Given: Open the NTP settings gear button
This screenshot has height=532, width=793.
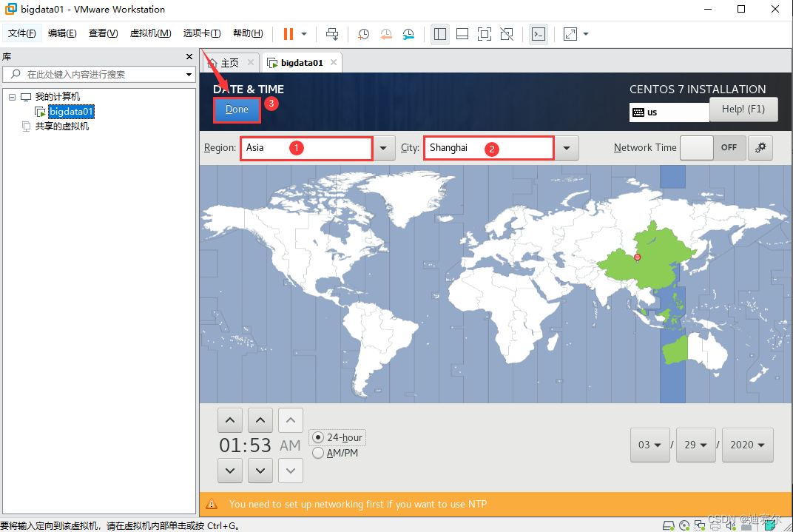Looking at the screenshot, I should pyautogui.click(x=760, y=148).
